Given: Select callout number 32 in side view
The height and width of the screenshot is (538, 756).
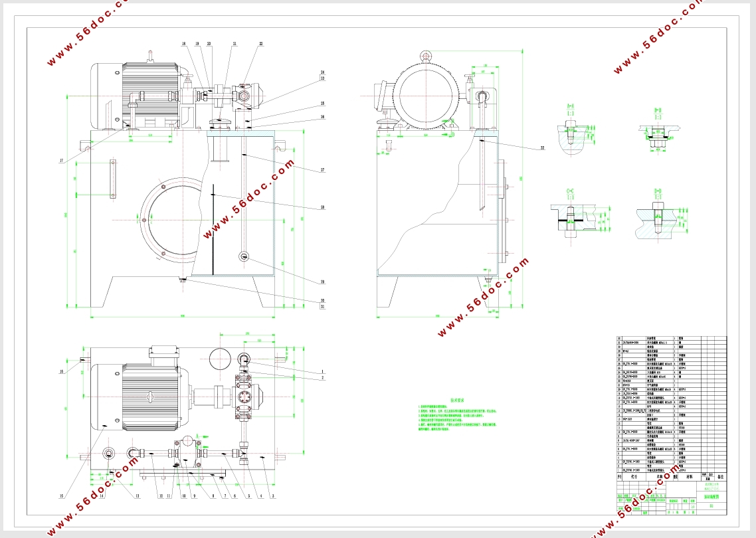Looking at the screenshot, I should [x=542, y=148].
